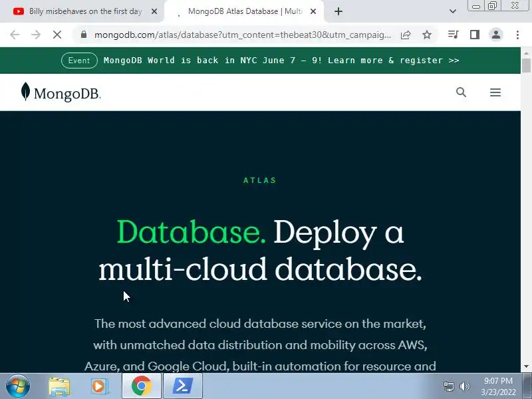
Task: Go back to the previous page
Action: 15,35
